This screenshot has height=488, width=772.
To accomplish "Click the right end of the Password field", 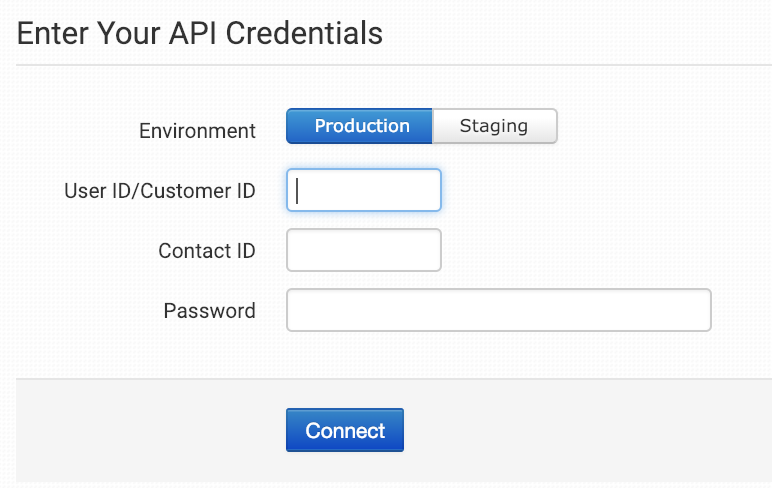I will pos(695,310).
